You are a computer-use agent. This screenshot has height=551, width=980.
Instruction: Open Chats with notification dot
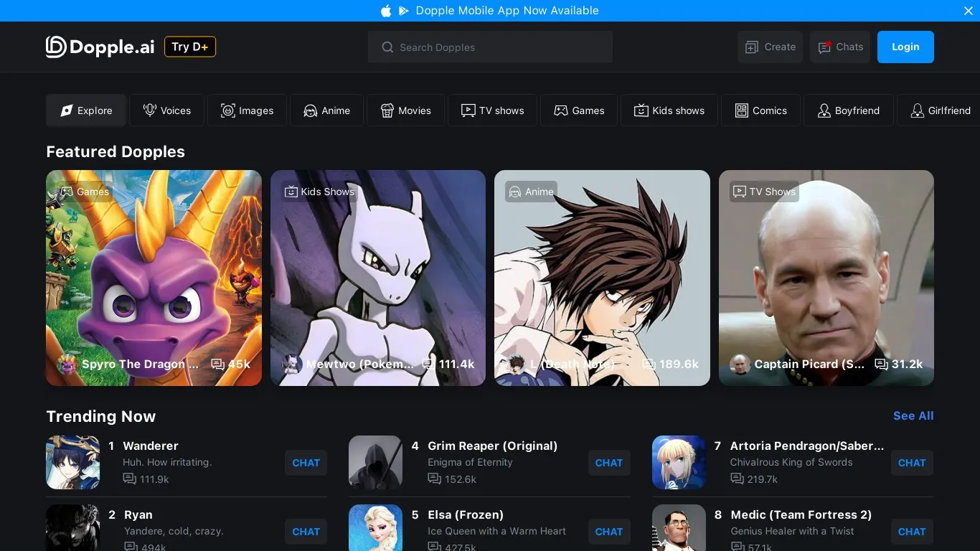coord(840,47)
